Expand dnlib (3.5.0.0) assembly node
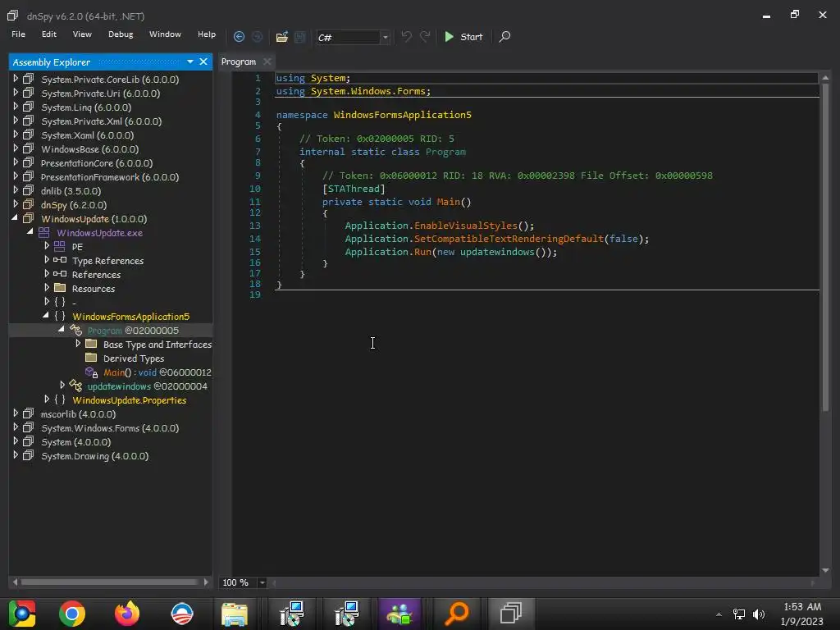The image size is (840, 630). coord(16,190)
